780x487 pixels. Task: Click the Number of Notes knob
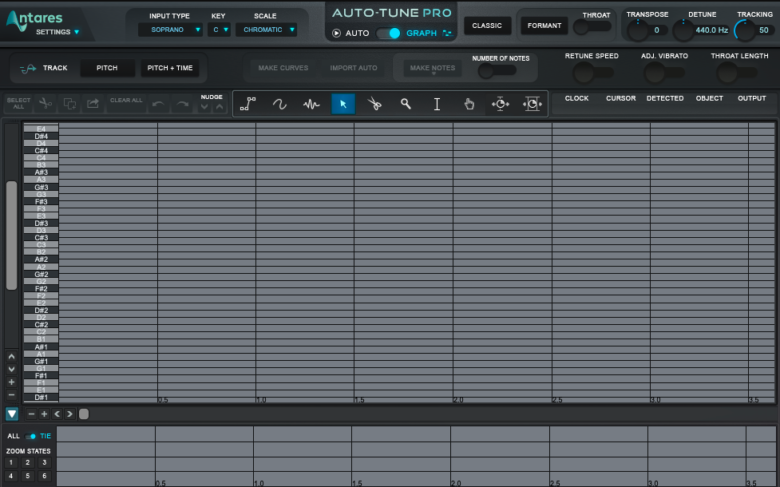486,72
